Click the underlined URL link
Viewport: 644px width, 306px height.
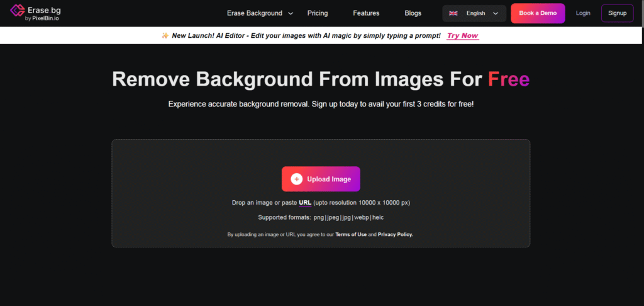tap(305, 203)
